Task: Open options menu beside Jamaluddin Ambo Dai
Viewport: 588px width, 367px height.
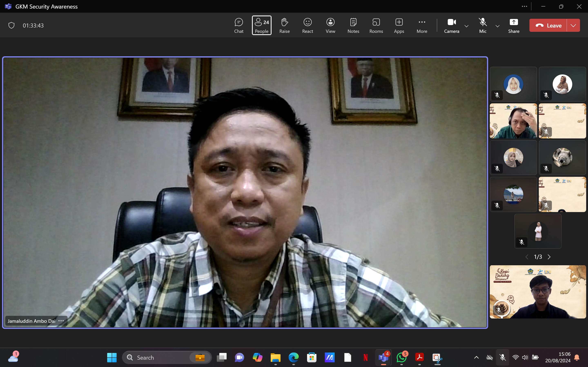Action: coord(61,321)
